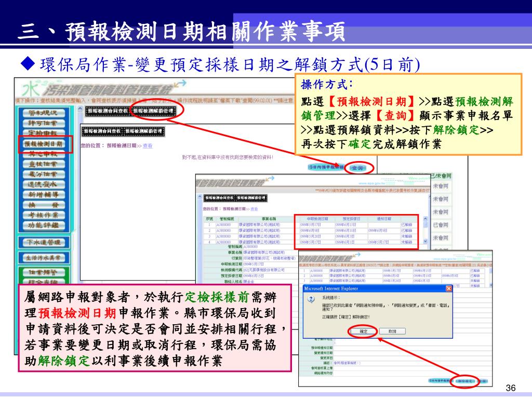This screenshot has height=399, width=532.
Task: Open 管制現況 in the left sidebar
Action: click(43, 113)
